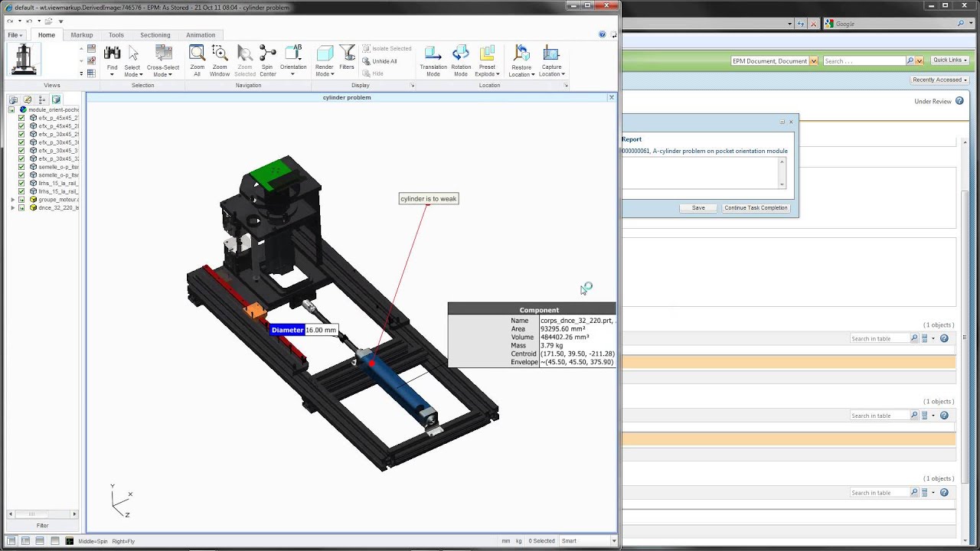
Task: Close the cylinder problem view panel
Action: coord(611,97)
